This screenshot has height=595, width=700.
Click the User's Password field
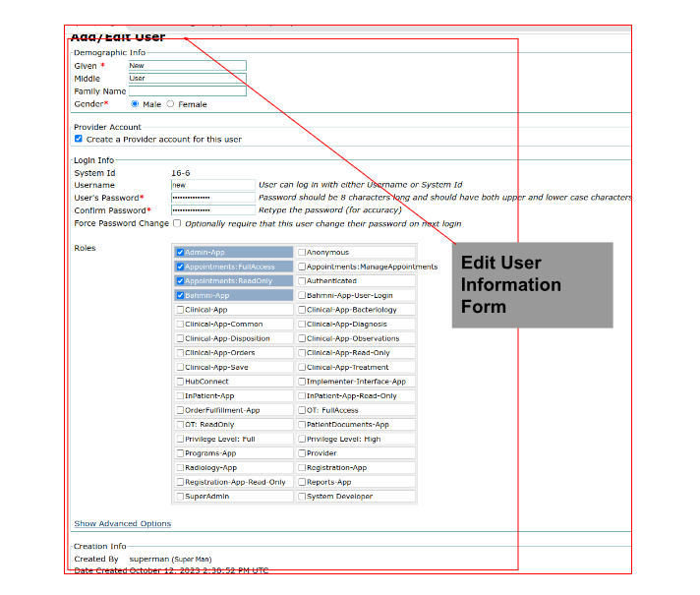(x=213, y=198)
